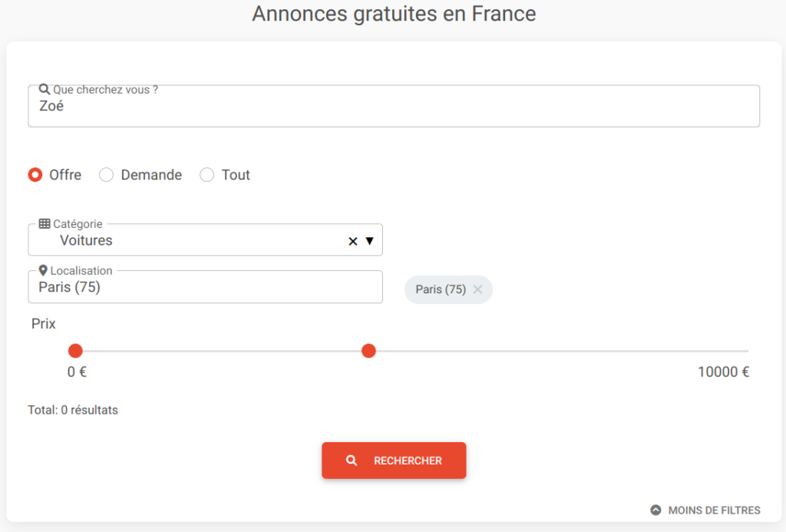This screenshot has width=786, height=532.
Task: Focus the 'Que cherchez vous ?' search field
Action: [x=393, y=107]
